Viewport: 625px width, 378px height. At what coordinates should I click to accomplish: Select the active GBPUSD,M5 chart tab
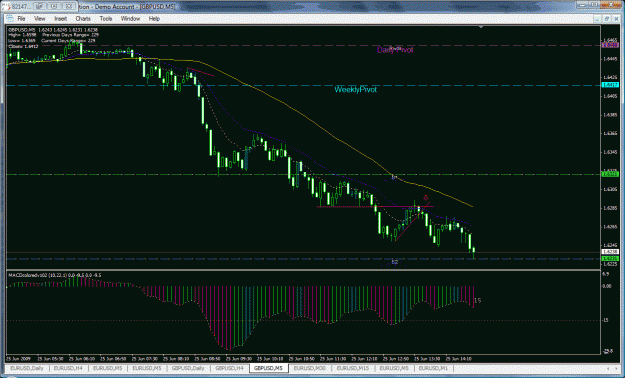(269, 368)
